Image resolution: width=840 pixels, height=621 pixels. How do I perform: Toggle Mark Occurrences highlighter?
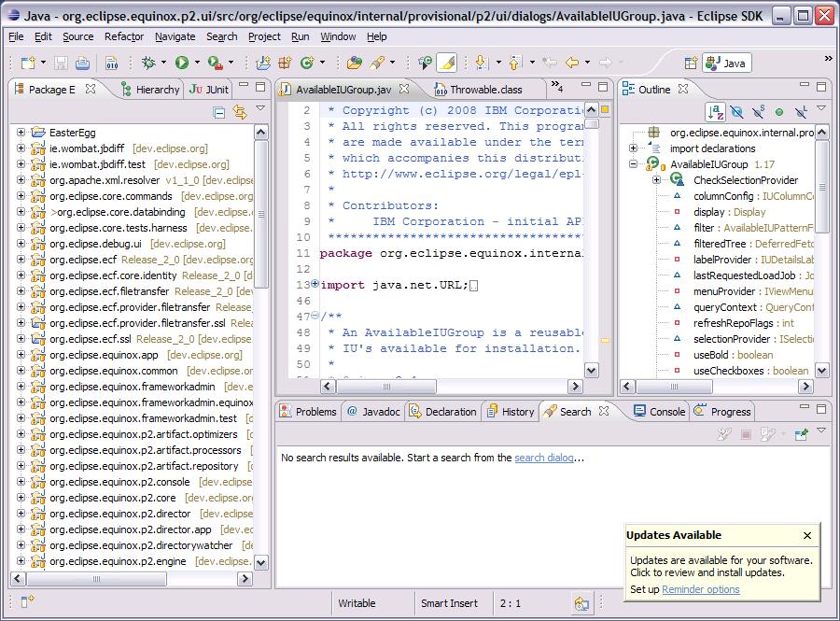(x=446, y=63)
